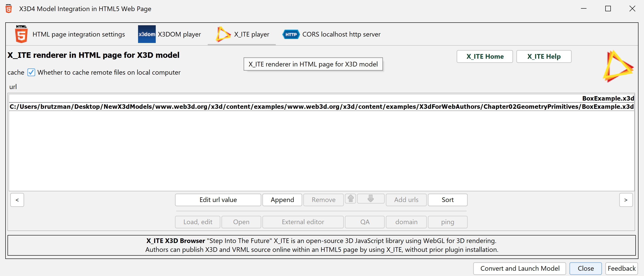The image size is (644, 276).
Task: Open CORS localhost http server tab
Action: 331,34
